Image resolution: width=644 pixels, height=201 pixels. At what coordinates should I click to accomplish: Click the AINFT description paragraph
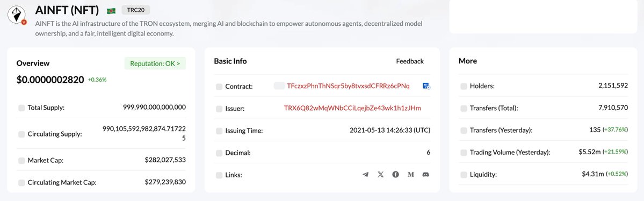(x=229, y=29)
